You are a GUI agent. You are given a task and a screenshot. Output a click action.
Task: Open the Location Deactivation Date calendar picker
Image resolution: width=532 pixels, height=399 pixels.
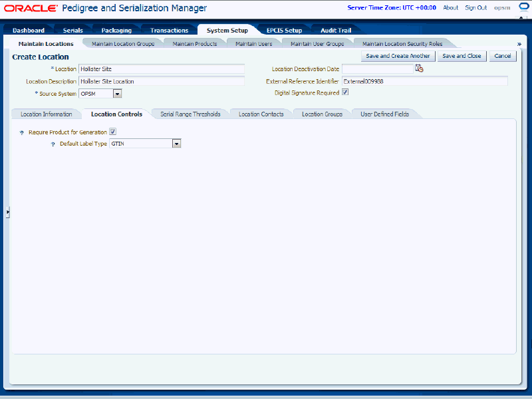(x=419, y=68)
